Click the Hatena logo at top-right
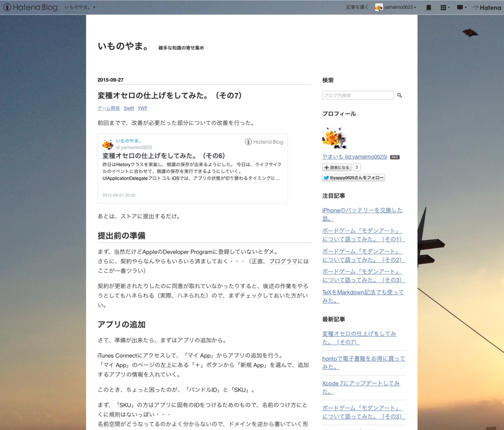Viewport: 504px width, 430px height. [x=486, y=7]
